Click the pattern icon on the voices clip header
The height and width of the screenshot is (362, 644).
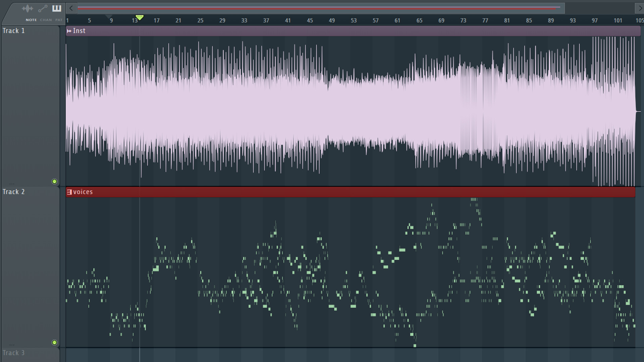point(69,192)
